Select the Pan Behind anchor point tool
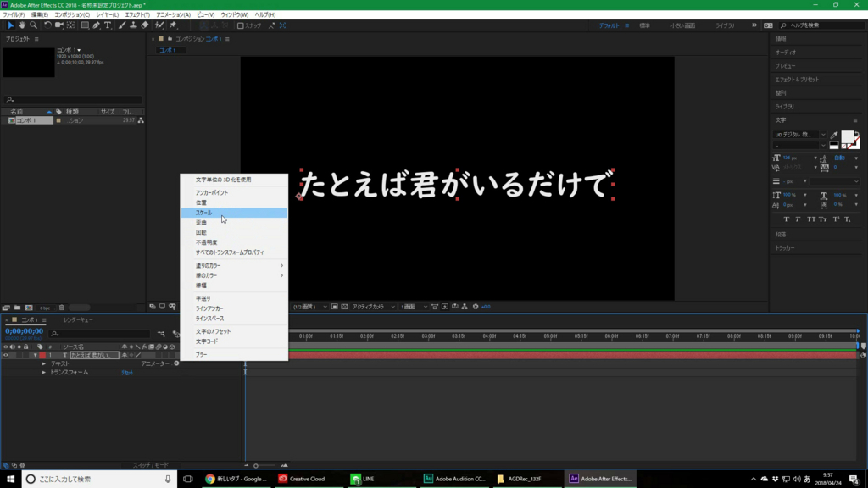 (71, 25)
